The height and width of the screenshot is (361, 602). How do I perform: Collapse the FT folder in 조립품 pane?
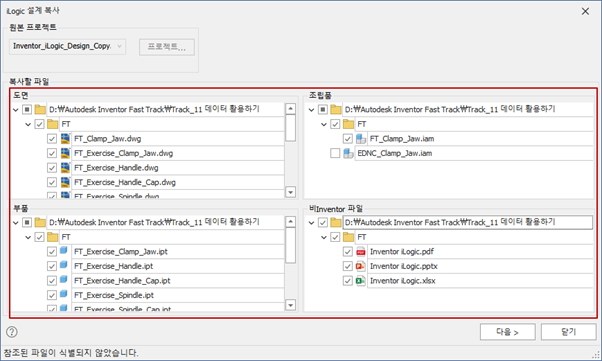(x=324, y=124)
